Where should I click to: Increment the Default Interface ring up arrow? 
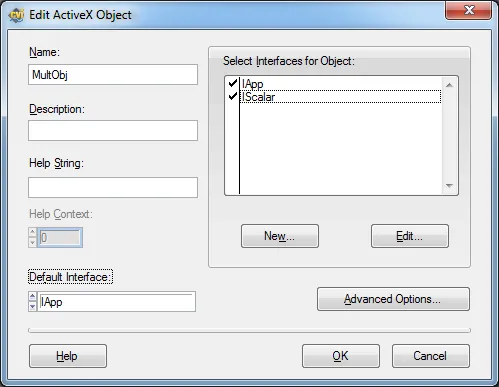tap(32, 296)
